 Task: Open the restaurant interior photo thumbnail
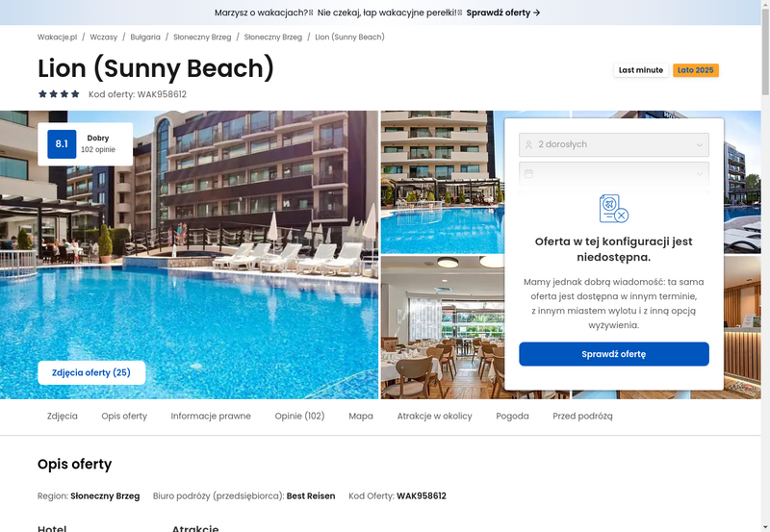click(442, 327)
